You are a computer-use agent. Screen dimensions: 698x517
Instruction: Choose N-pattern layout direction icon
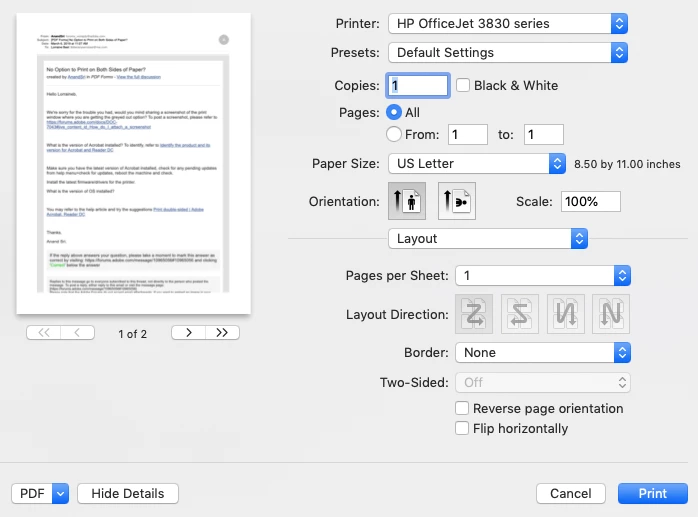coord(611,314)
